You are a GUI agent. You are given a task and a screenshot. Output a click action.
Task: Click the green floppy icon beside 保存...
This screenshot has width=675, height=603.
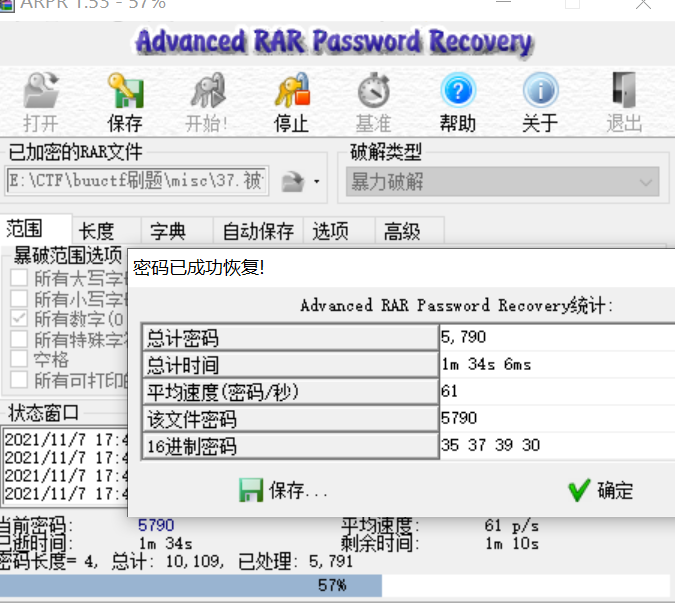pyautogui.click(x=251, y=490)
